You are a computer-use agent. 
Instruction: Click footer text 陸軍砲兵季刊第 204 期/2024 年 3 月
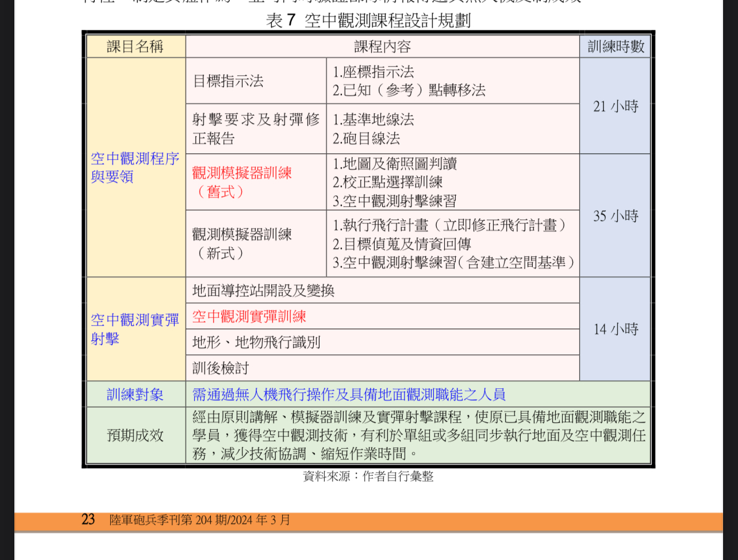point(200,520)
